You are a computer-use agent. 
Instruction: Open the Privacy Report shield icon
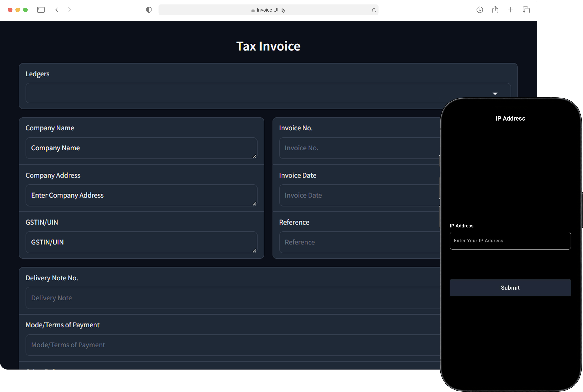148,10
